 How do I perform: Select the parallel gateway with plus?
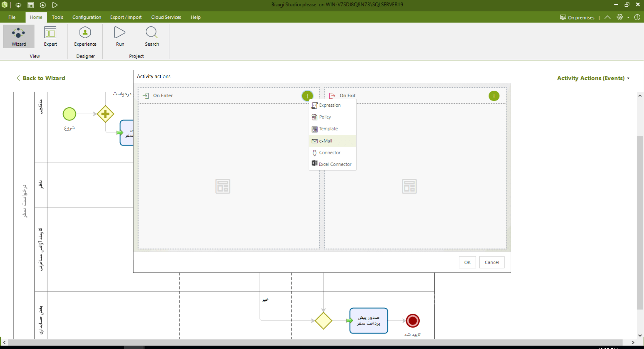pos(105,114)
